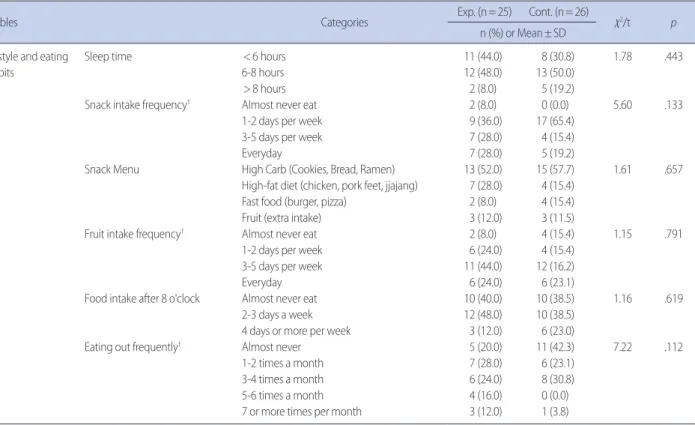695x425 pixels.
Task: Click "5 (19.2)" in the > 8 hours row
Action: 558,89
